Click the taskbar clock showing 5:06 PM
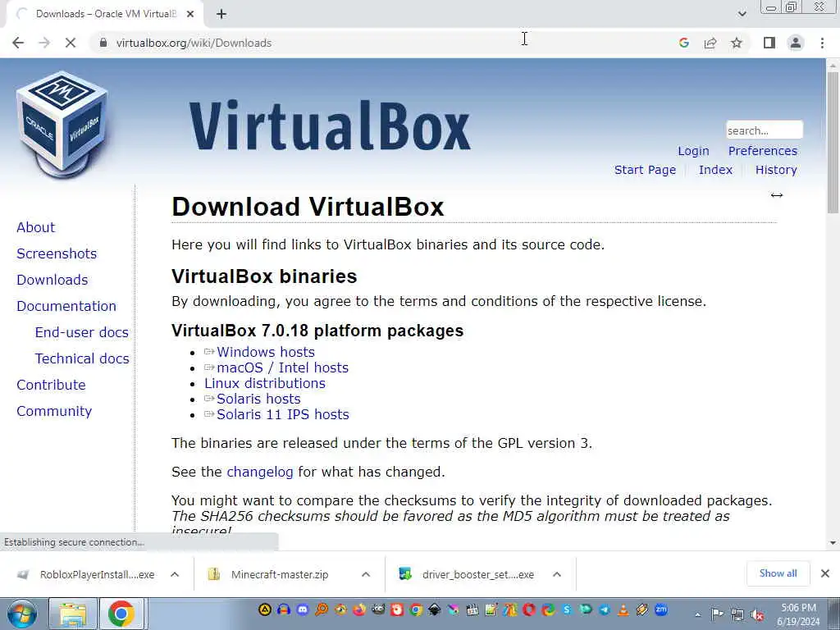This screenshot has height=630, width=840. (798, 614)
